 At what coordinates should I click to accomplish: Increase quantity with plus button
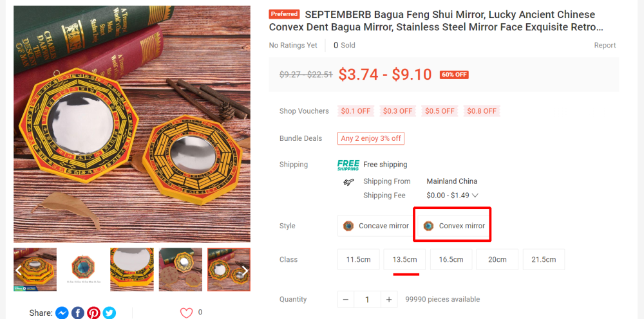click(389, 300)
